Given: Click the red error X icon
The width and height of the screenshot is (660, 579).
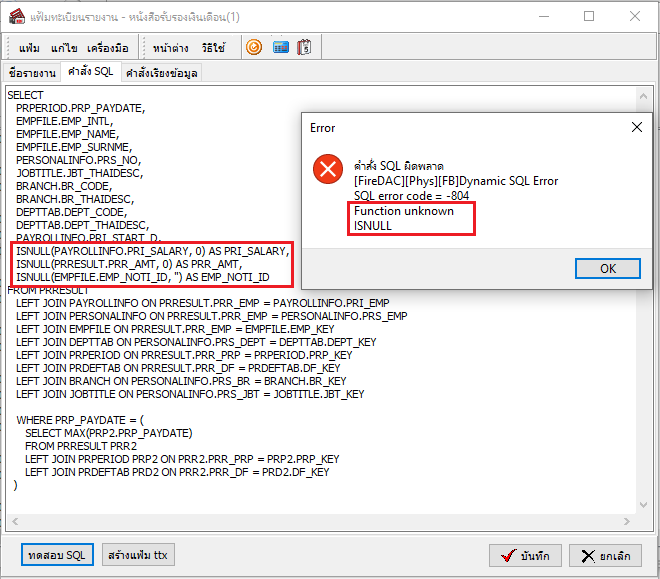Looking at the screenshot, I should 327,169.
